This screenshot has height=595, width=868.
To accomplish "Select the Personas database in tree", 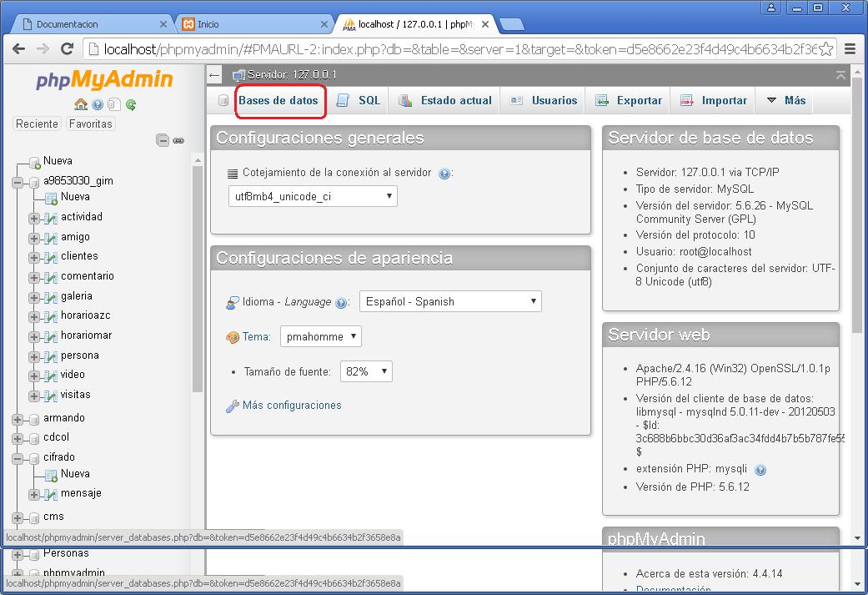I will click(66, 553).
